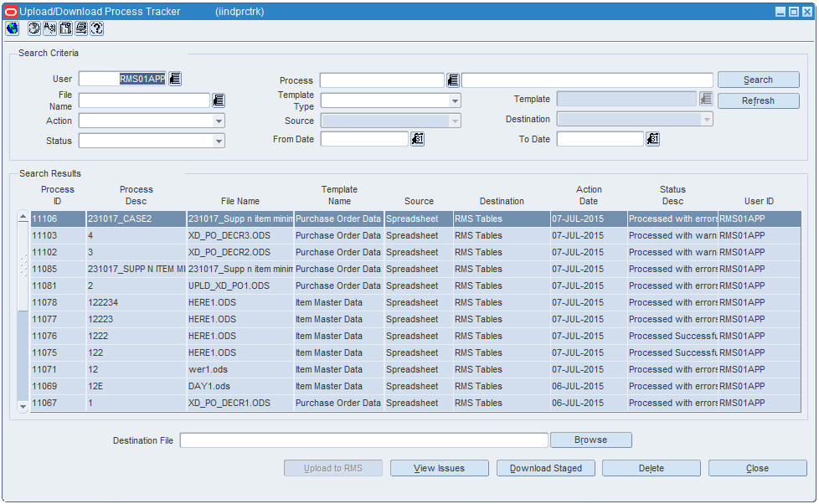Select Process ID 11077 cell

[x=58, y=319]
